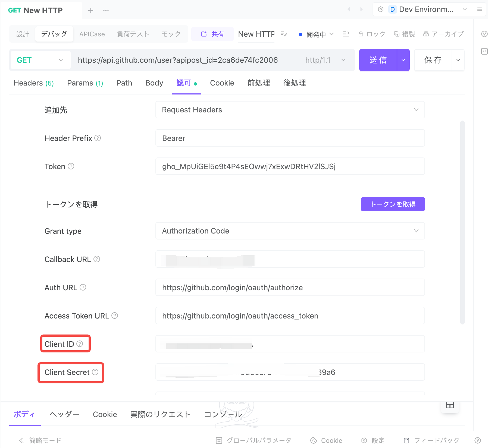The image size is (488, 448).
Task: Toggle response panel layout icon
Action: (450, 405)
